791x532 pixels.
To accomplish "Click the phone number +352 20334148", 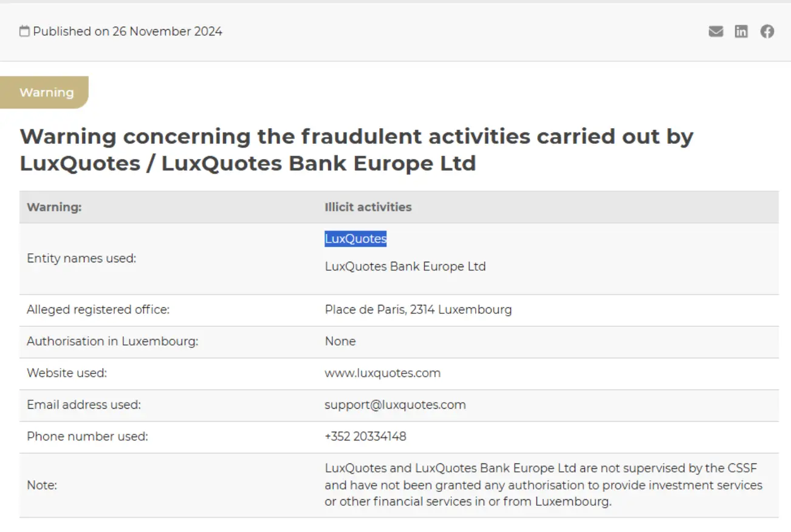I will [x=365, y=436].
